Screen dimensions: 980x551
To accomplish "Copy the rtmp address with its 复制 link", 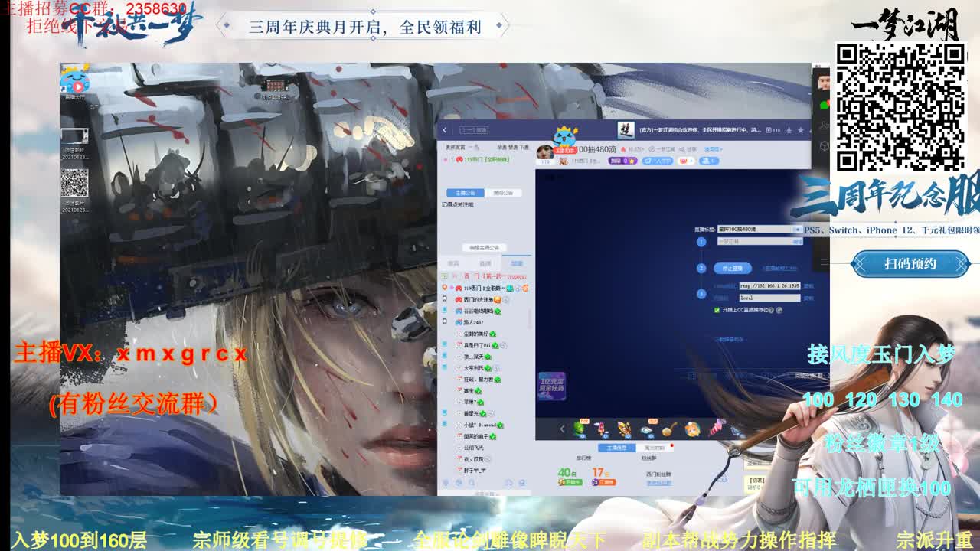I will point(808,285).
